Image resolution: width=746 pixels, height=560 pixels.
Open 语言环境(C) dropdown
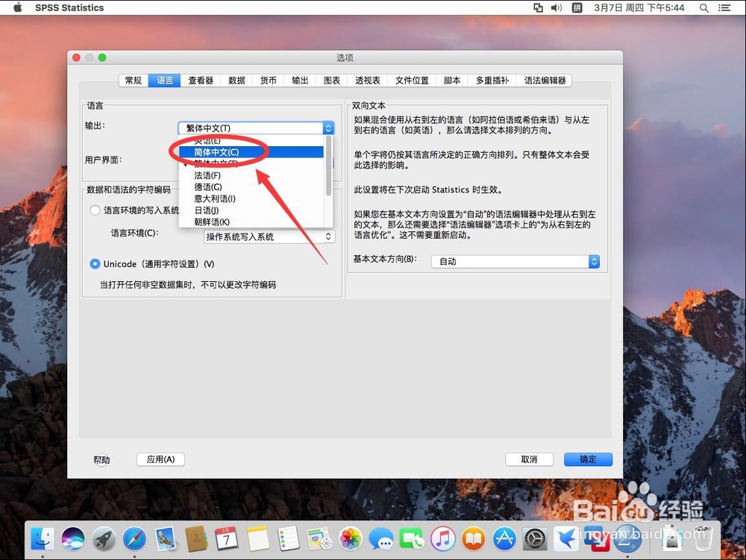coord(269,236)
